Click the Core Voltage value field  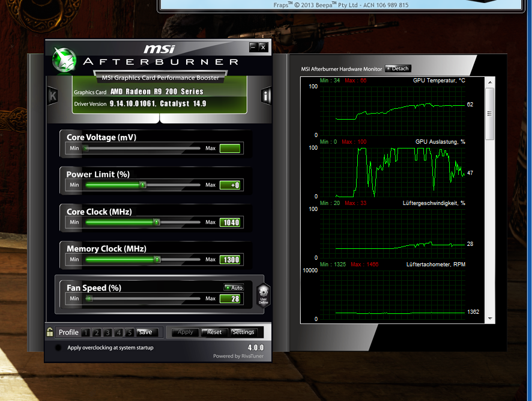point(230,148)
